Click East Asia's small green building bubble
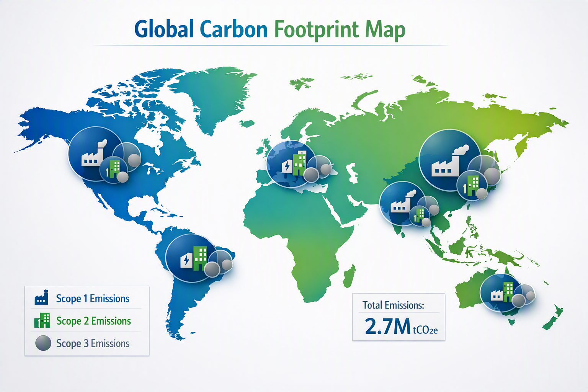 [x=472, y=186]
